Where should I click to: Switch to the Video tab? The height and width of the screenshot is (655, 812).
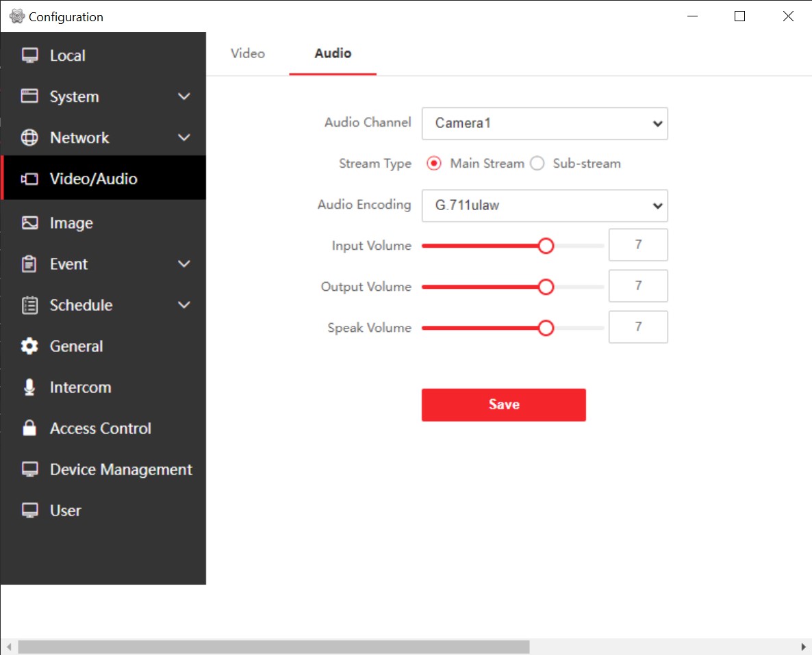click(x=247, y=53)
